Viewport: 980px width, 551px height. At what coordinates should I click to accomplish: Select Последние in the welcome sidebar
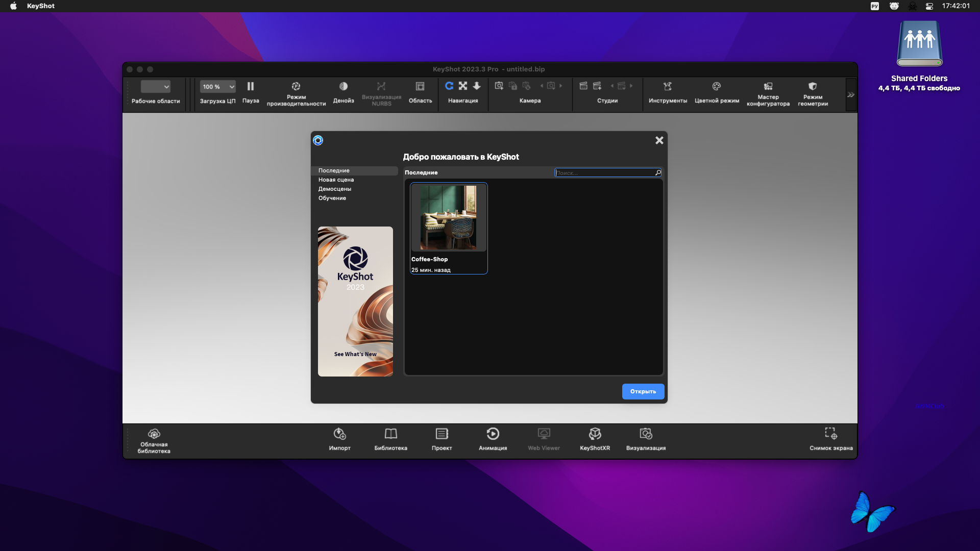coord(354,170)
